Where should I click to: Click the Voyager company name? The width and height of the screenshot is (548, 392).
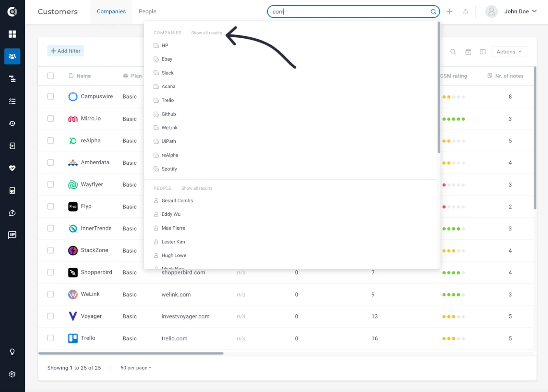coord(91,316)
